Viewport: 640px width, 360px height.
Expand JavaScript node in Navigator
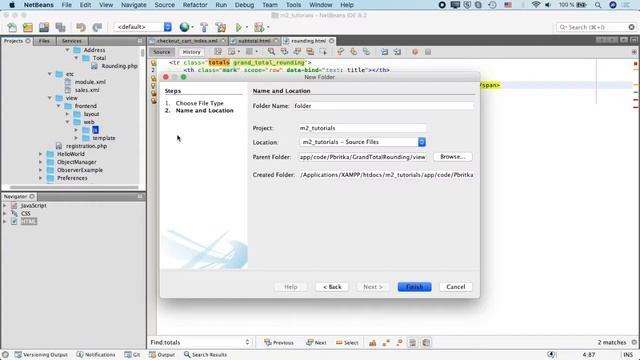click(4, 206)
